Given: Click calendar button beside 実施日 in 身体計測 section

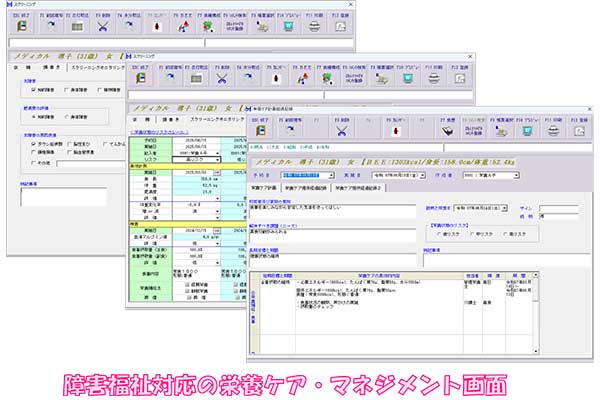Looking at the screenshot, I should [x=217, y=173].
